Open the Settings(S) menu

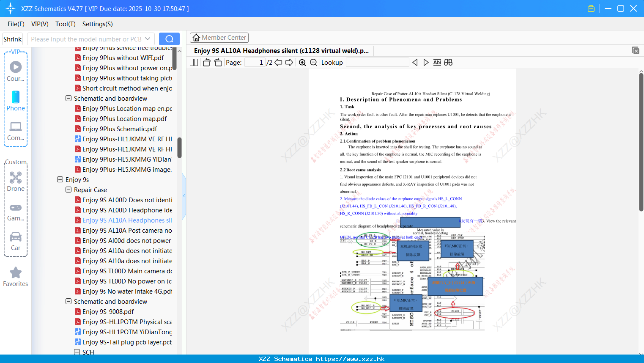(98, 24)
